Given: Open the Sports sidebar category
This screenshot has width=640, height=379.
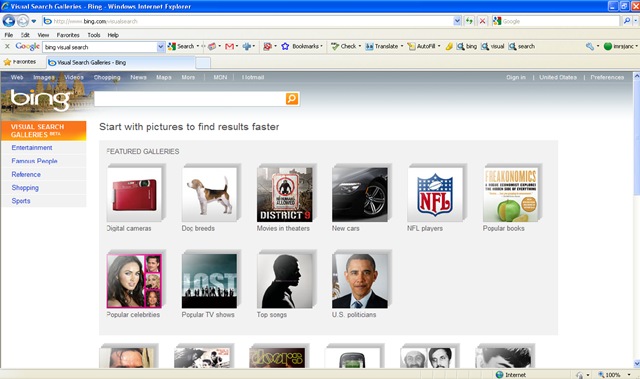Looking at the screenshot, I should pyautogui.click(x=21, y=201).
